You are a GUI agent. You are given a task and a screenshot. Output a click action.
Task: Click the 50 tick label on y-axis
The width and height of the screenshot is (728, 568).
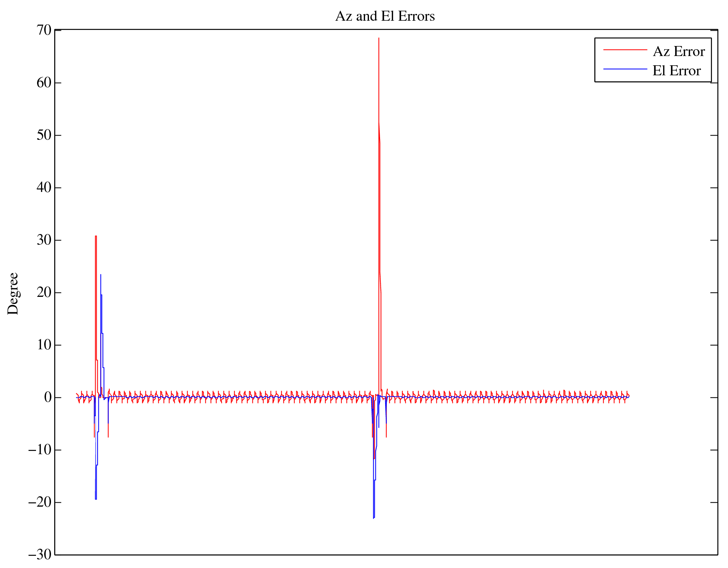tap(44, 135)
